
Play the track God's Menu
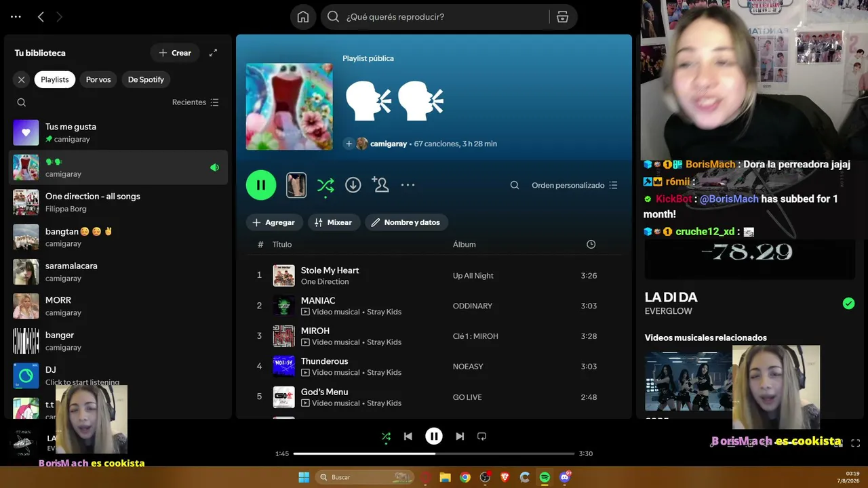click(x=434, y=397)
